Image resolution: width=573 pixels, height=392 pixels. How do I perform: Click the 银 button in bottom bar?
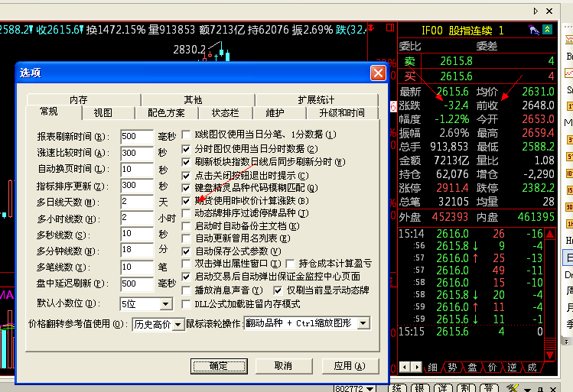[x=419, y=388]
